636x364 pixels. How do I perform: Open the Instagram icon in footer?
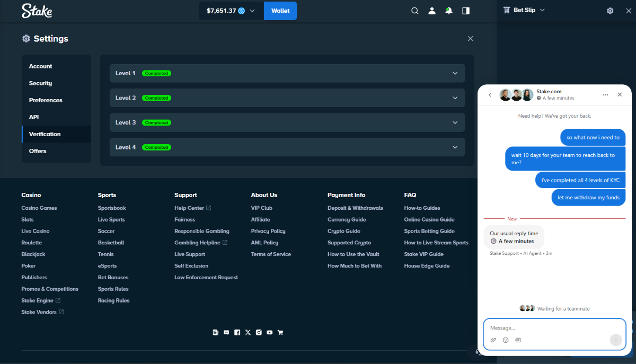click(259, 332)
